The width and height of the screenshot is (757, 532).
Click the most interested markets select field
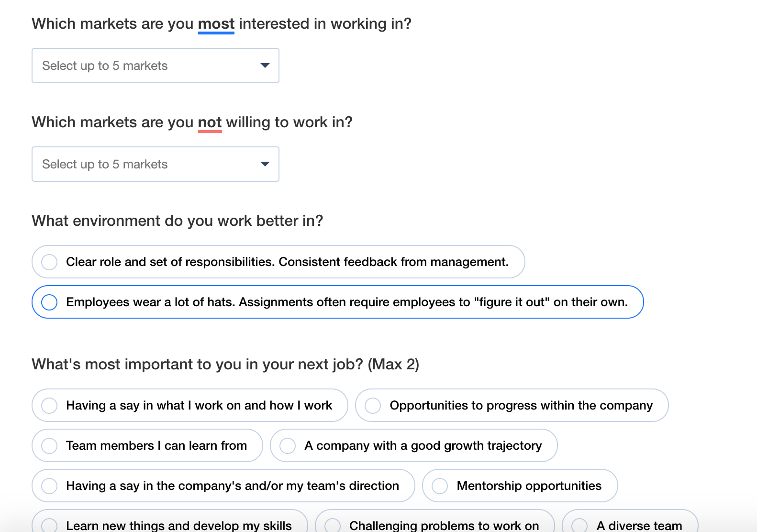[156, 66]
